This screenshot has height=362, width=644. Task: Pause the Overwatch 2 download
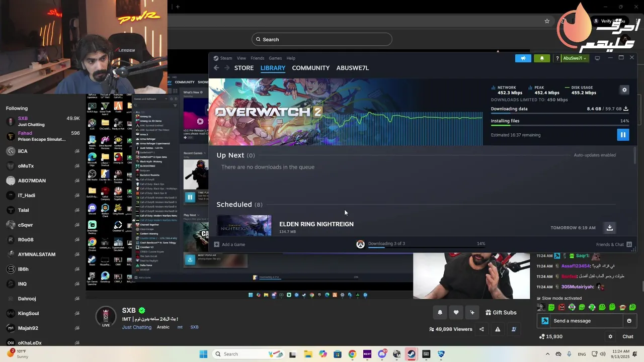(623, 135)
